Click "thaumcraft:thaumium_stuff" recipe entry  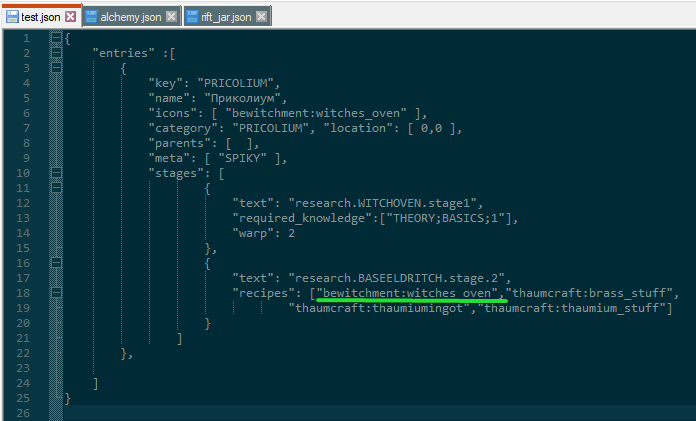(x=571, y=308)
